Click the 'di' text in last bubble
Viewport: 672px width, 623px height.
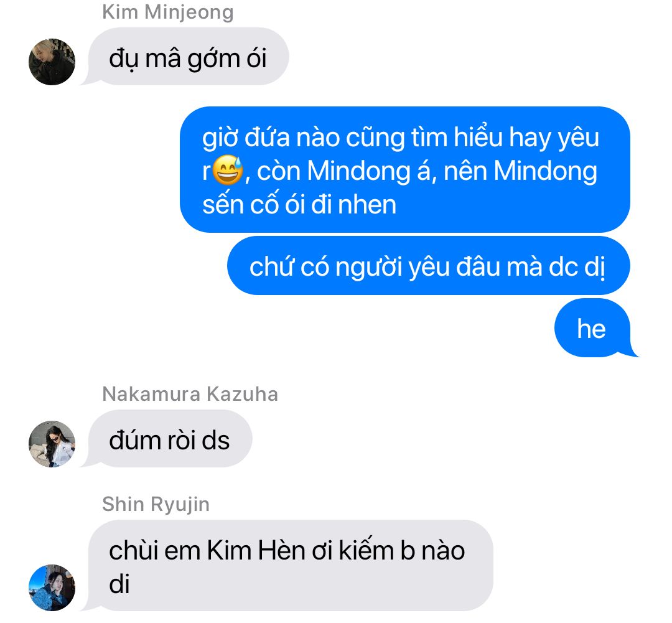[119, 584]
